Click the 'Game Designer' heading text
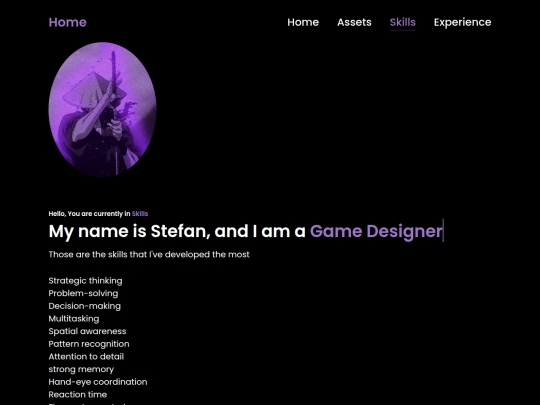This screenshot has width=540, height=405. (376, 231)
